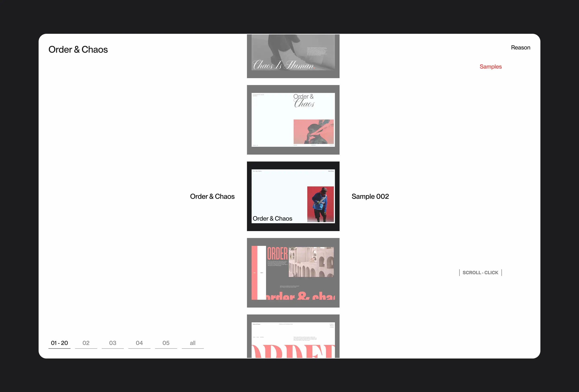Click the Sample 002 label

(370, 196)
